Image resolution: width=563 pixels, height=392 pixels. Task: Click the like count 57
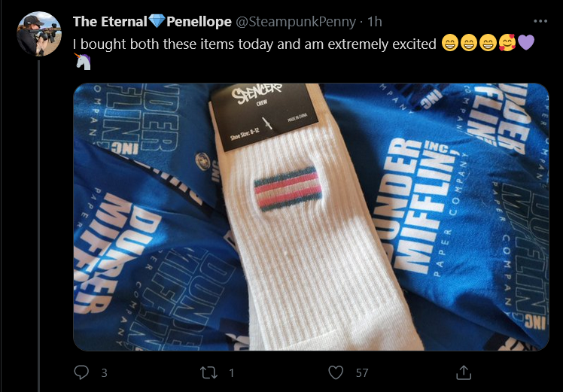[362, 373]
